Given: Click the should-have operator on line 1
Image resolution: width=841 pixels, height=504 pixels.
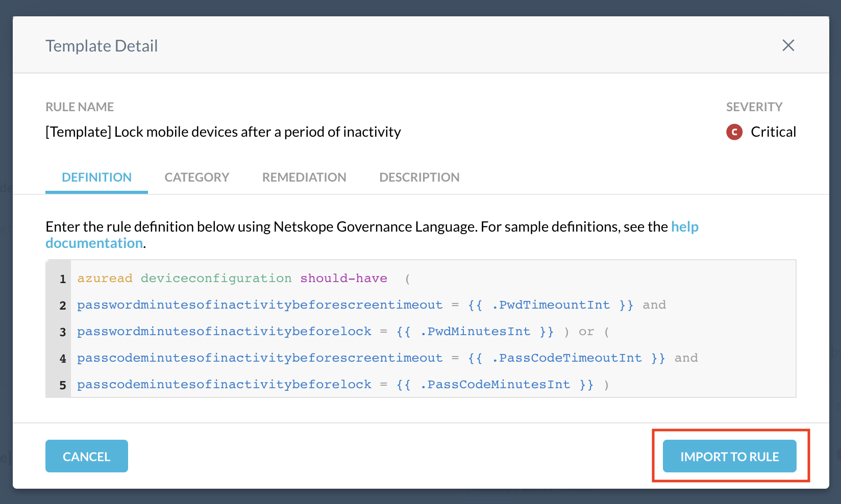Looking at the screenshot, I should tap(343, 279).
